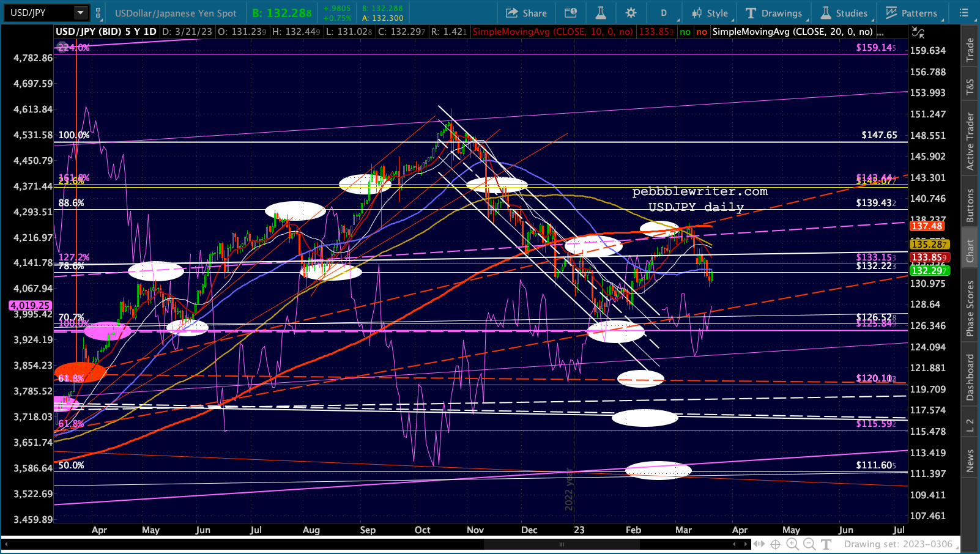This screenshot has height=554, width=980.
Task: Open the Patterns menu
Action: click(x=911, y=13)
